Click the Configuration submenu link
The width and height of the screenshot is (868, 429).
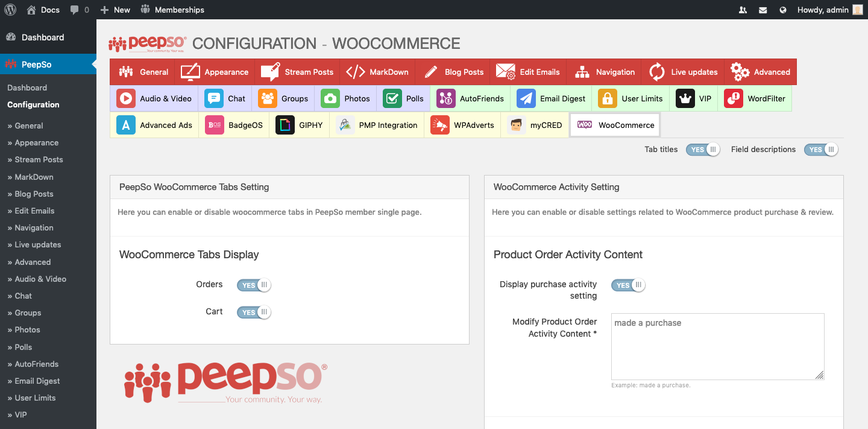point(33,104)
